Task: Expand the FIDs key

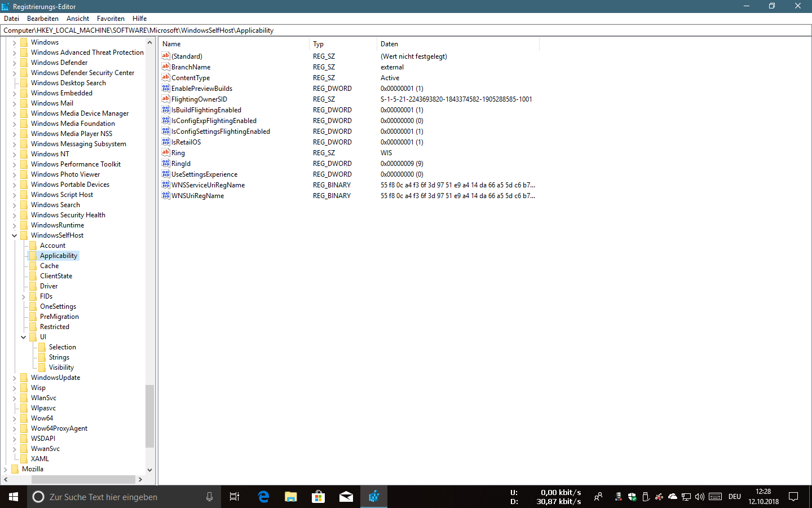Action: point(23,296)
